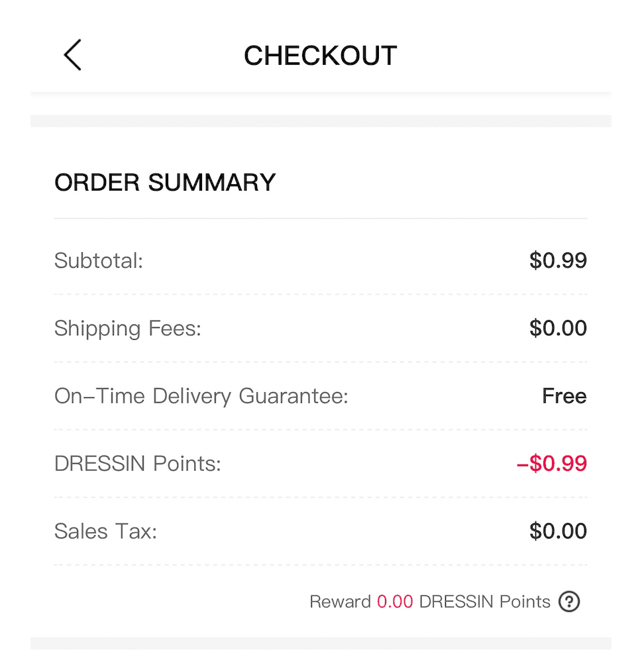Tap the back arrow icon
This screenshot has height=669, width=644.
[x=73, y=55]
